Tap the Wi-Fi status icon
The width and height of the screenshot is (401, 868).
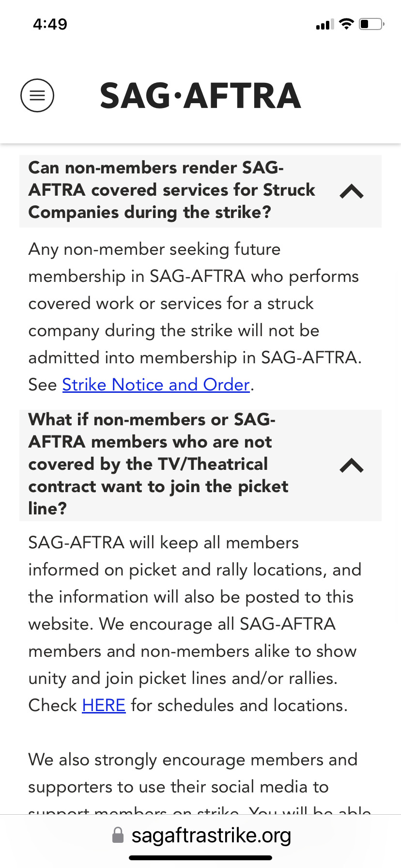(346, 24)
